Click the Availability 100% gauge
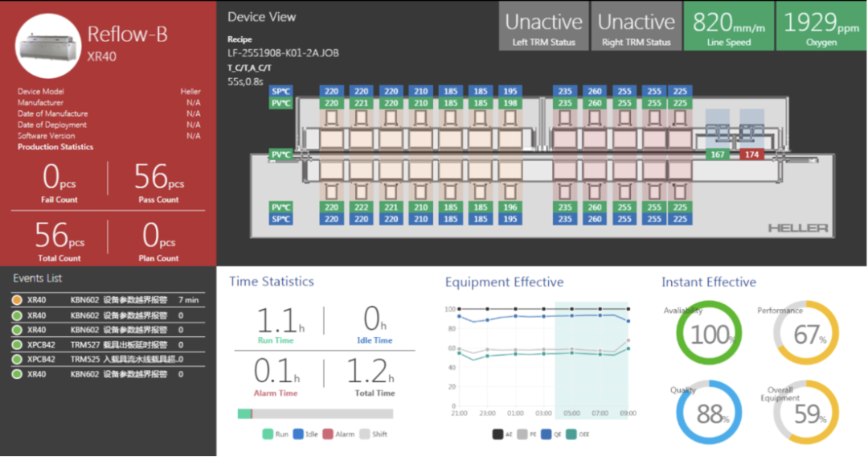Screen dimensions: 868x457 point(709,333)
